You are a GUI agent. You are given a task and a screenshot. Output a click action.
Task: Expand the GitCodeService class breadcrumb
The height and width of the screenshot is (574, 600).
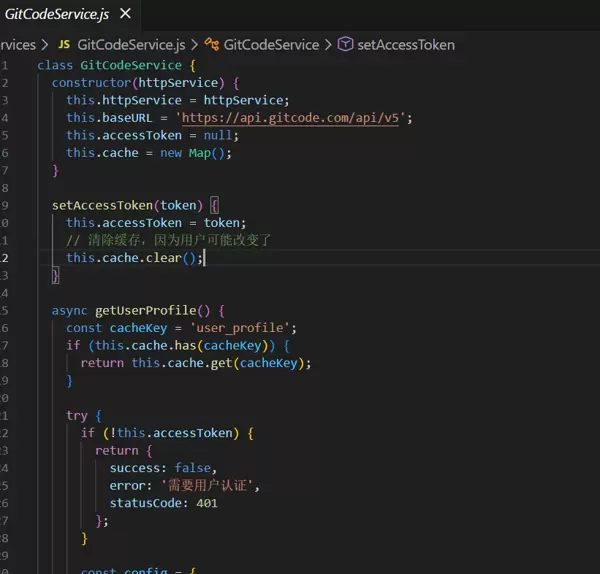click(271, 45)
